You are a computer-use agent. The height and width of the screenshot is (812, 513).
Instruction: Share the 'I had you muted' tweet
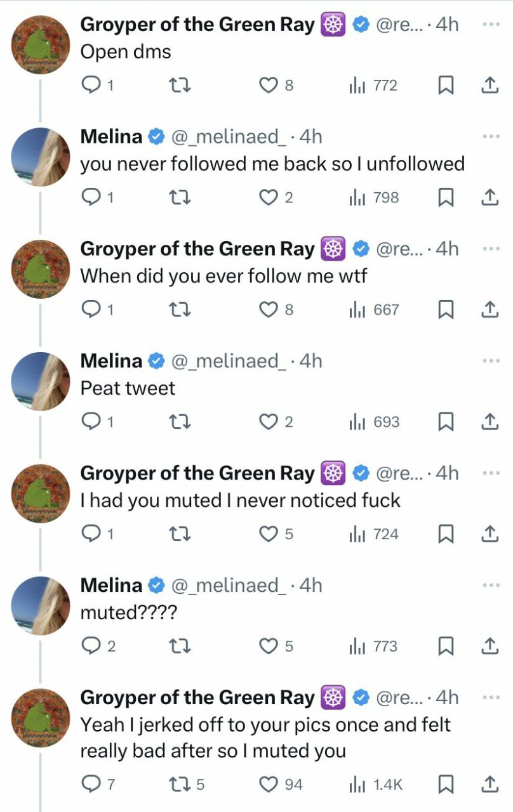point(488,534)
